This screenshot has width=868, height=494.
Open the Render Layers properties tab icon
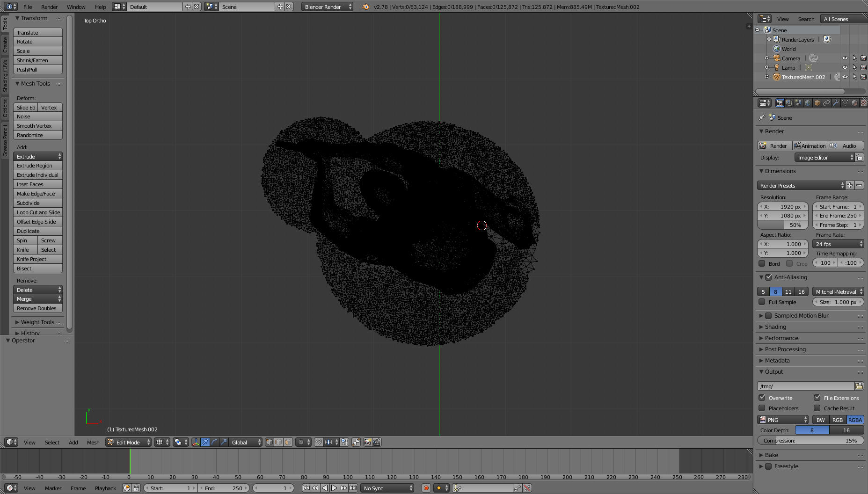click(x=789, y=103)
